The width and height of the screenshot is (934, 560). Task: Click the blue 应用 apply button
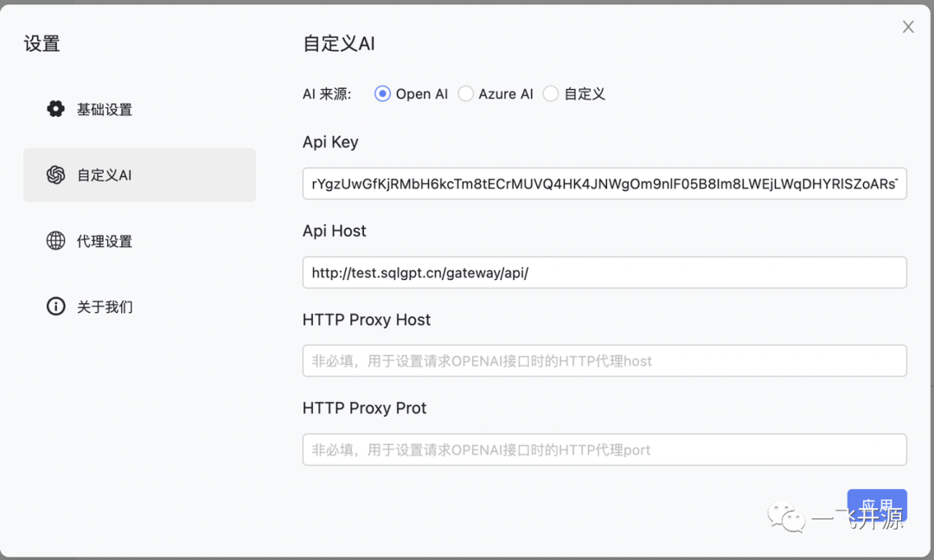(877, 506)
